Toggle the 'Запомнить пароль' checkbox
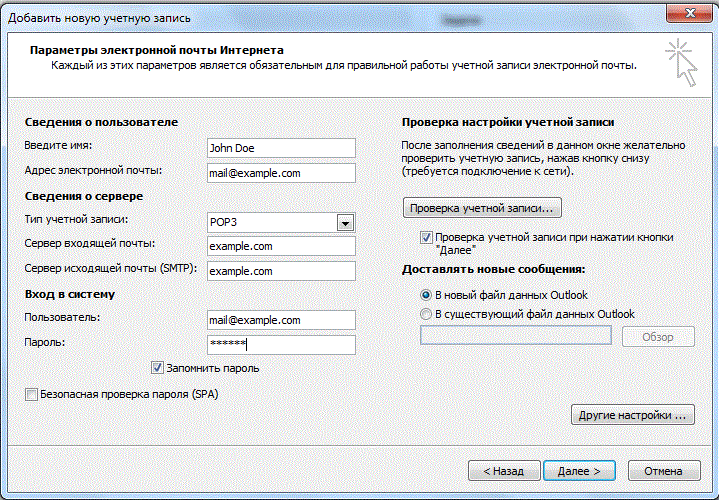Screen dimensions: 719x500 point(157,368)
